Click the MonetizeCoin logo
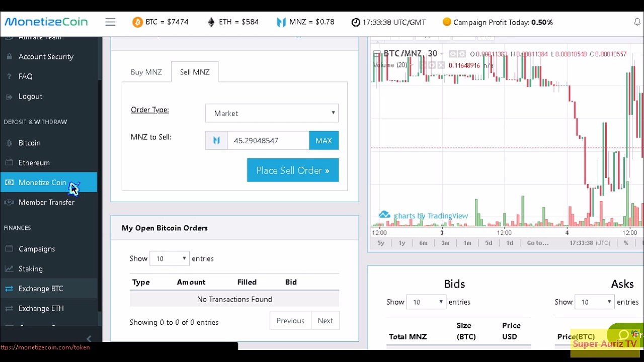 click(46, 22)
